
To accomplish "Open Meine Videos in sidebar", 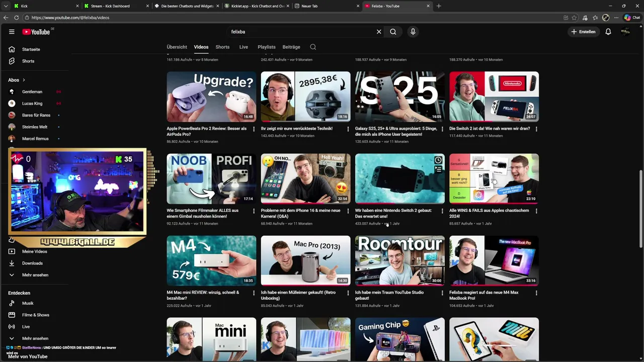I will coord(35,251).
